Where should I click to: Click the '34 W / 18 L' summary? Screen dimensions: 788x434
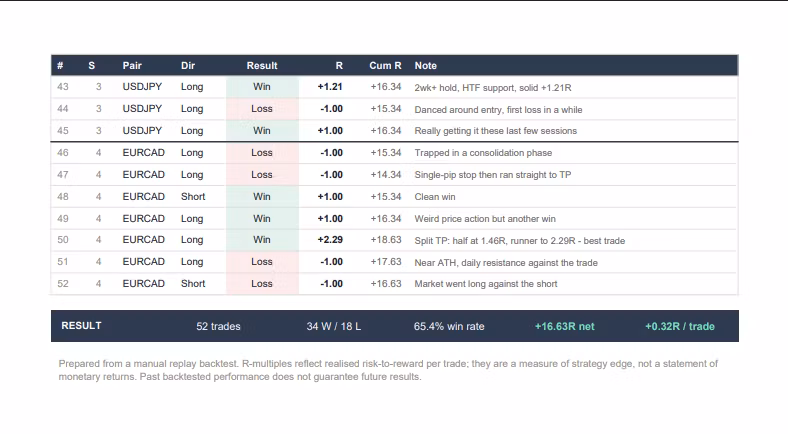click(334, 327)
